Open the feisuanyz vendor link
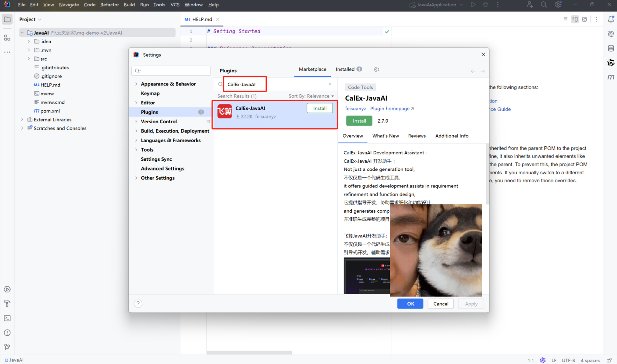This screenshot has width=617, height=364. click(356, 109)
